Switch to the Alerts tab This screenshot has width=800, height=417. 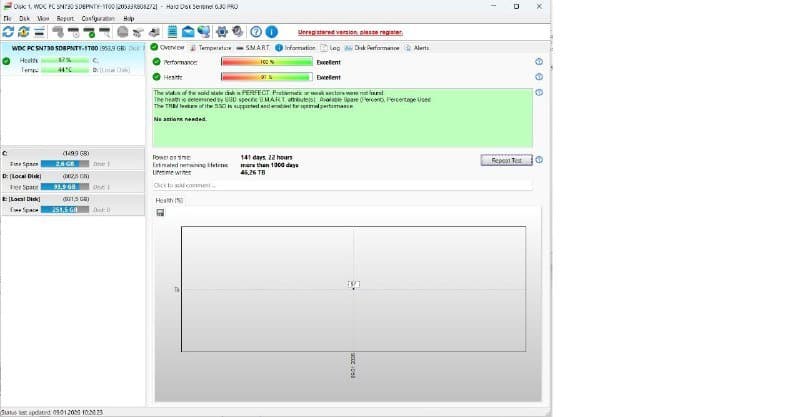[x=420, y=47]
